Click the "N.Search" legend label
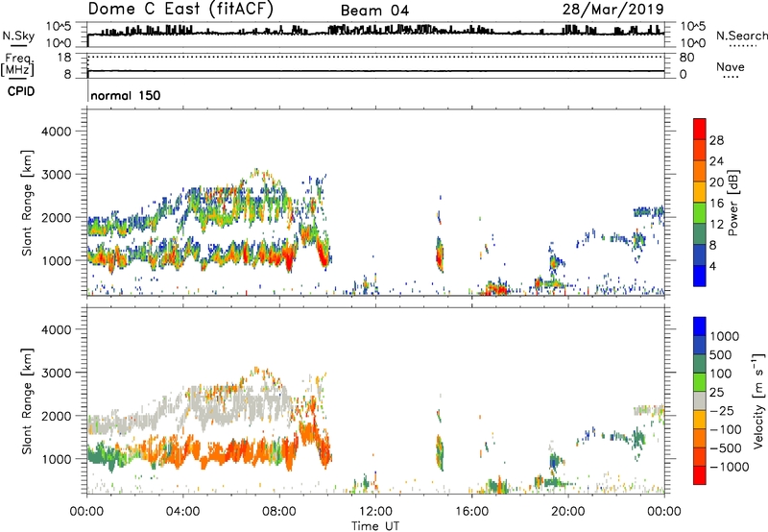768x532 pixels. tap(741, 36)
